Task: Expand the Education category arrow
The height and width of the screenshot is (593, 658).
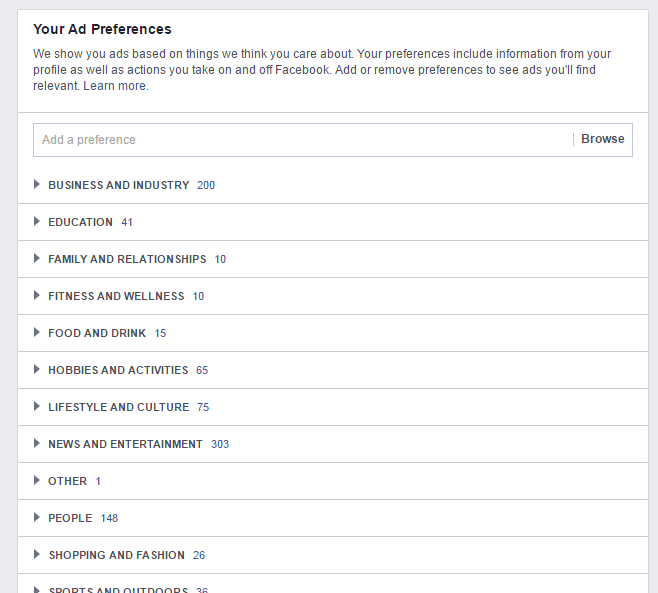Action: pyautogui.click(x=37, y=221)
